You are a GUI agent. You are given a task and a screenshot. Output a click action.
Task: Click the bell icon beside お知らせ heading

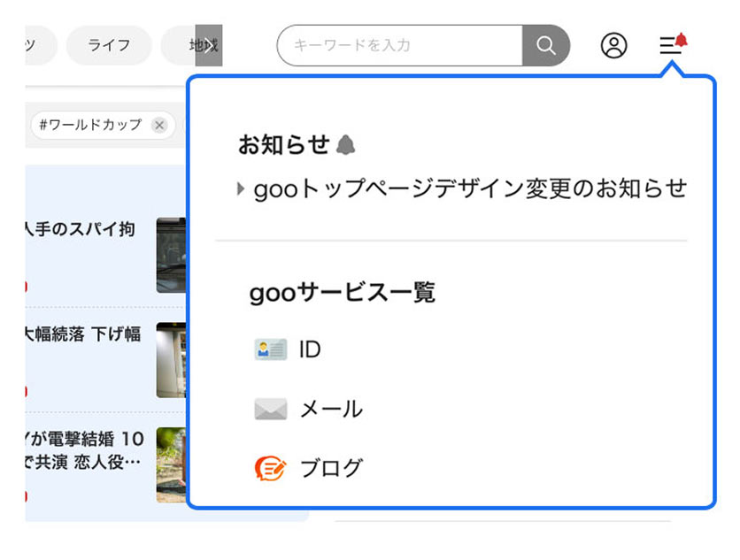(x=345, y=145)
